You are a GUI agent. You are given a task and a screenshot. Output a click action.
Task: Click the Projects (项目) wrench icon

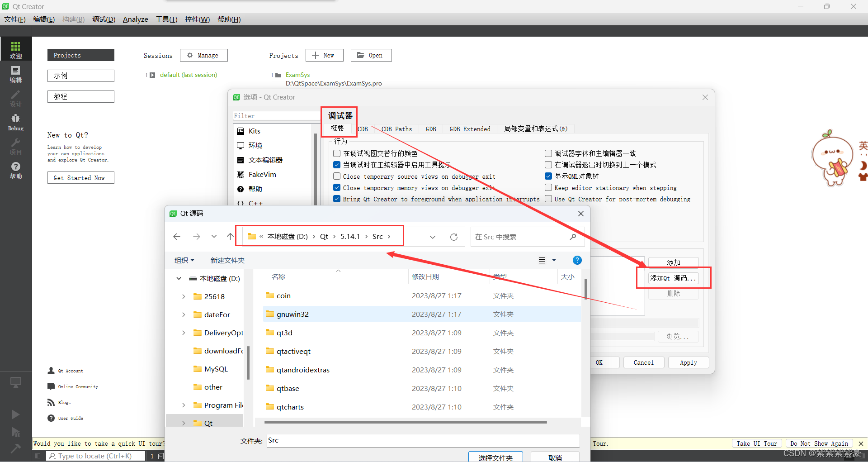15,146
